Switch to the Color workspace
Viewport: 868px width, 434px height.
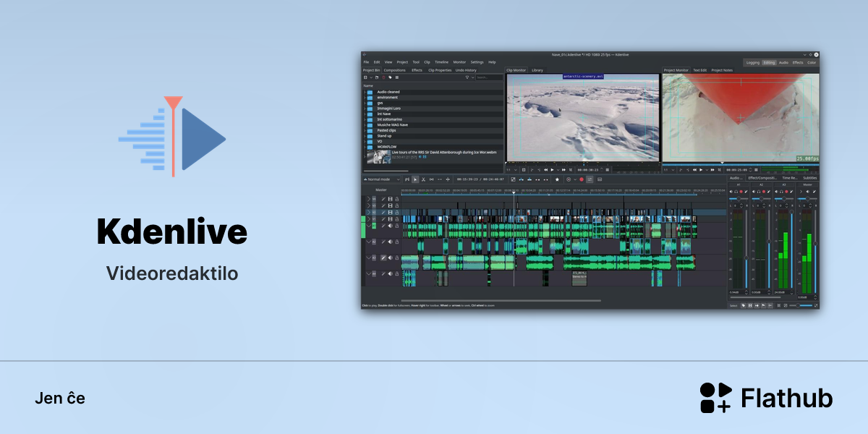tap(812, 63)
